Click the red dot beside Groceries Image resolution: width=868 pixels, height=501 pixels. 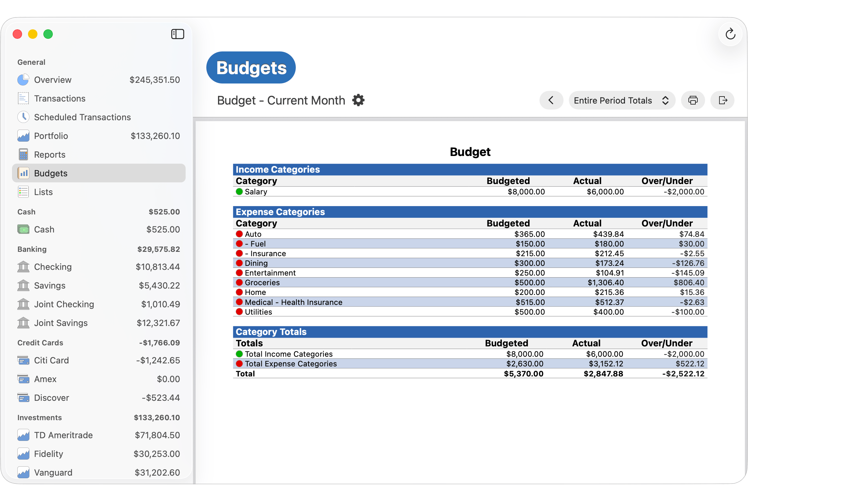pos(239,282)
